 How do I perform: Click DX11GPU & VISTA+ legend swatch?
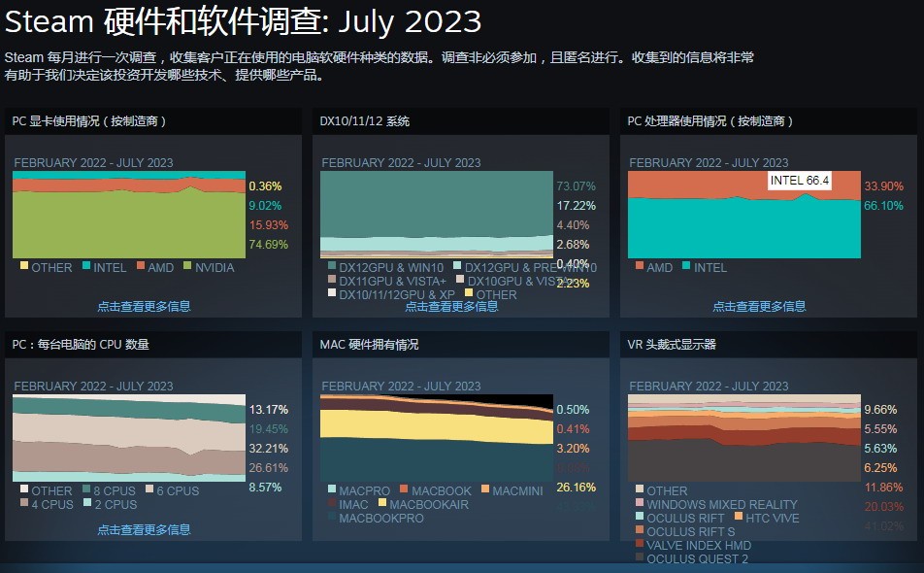coord(332,279)
